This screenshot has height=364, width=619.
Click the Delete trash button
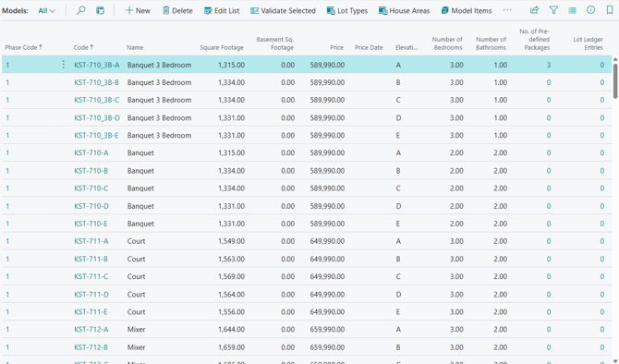177,11
